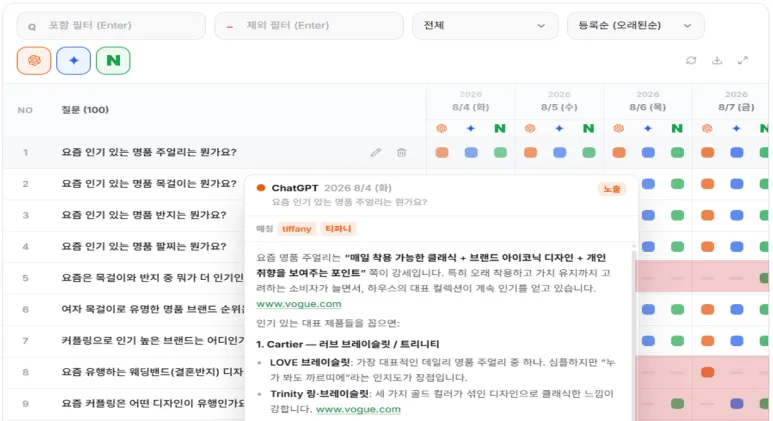Select question row 7 커플링으로 인기 높은 브랜드
The image size is (773, 421).
153,341
